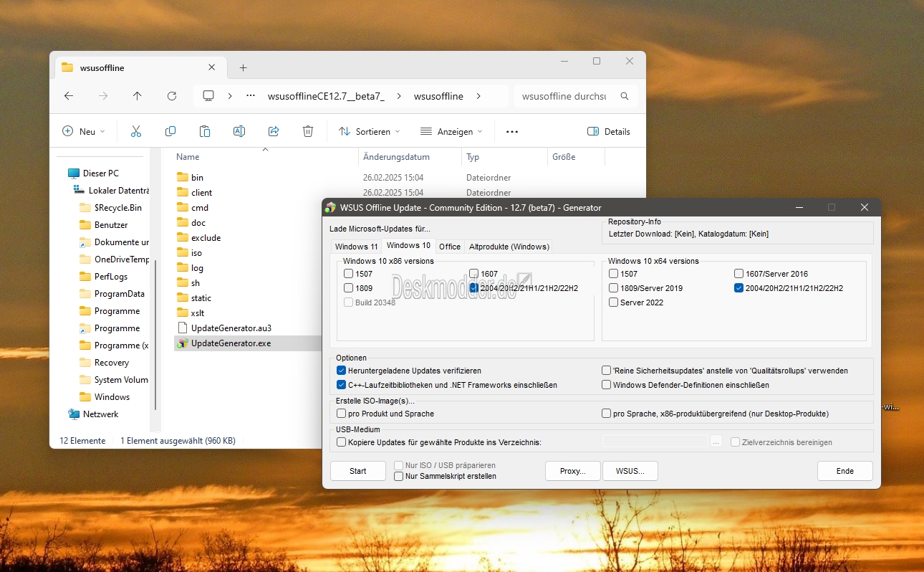
Task: Open WSUS... settings
Action: (630, 471)
